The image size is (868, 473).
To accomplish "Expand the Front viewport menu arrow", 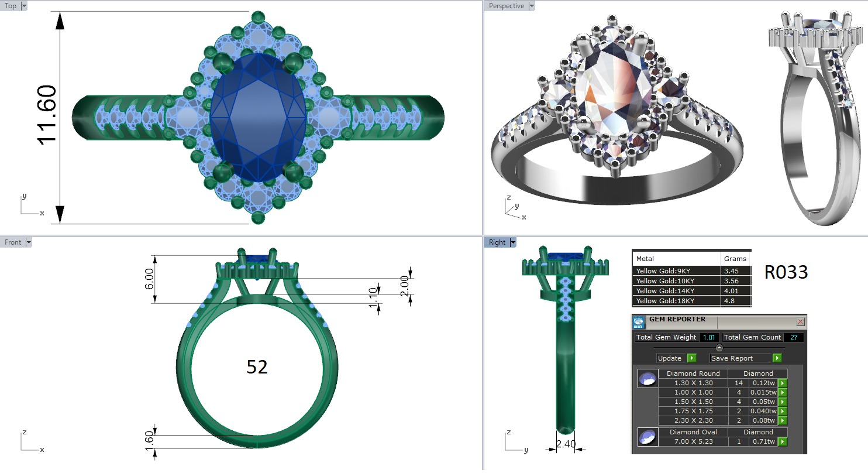I will tap(29, 242).
